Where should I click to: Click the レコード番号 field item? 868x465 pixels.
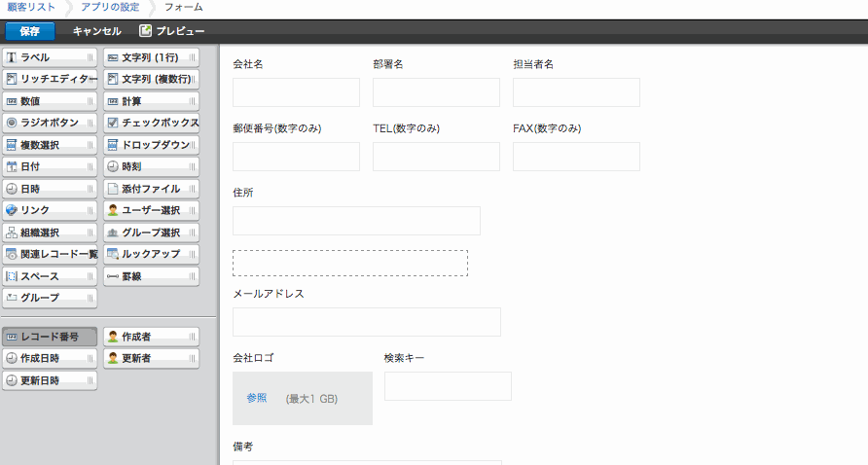(x=50, y=337)
